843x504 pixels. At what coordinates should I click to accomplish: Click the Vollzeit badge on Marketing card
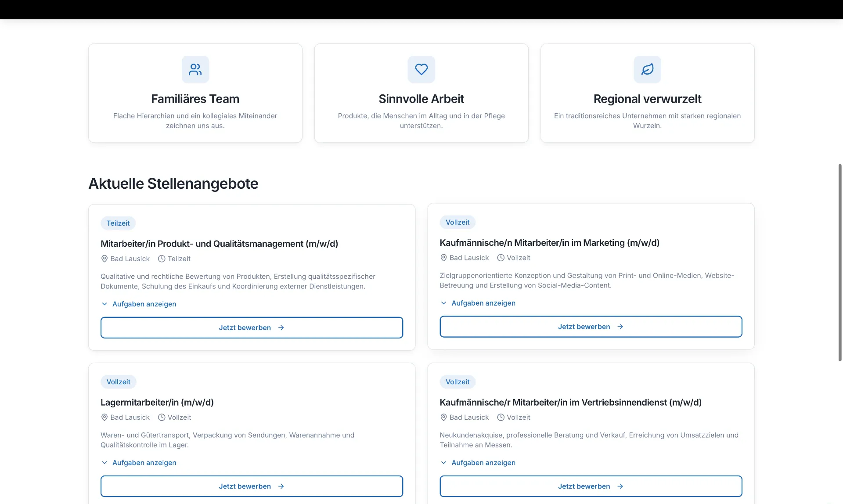pyautogui.click(x=458, y=222)
